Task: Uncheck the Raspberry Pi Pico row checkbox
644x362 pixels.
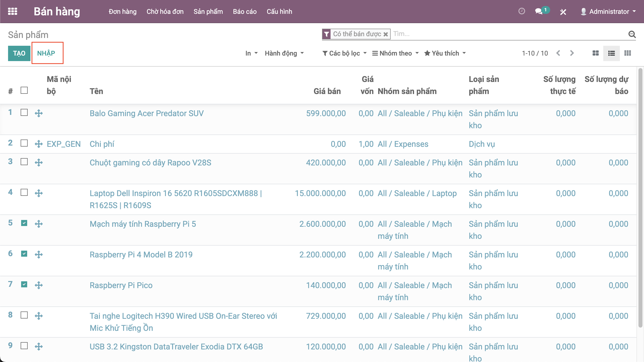Action: point(24,284)
